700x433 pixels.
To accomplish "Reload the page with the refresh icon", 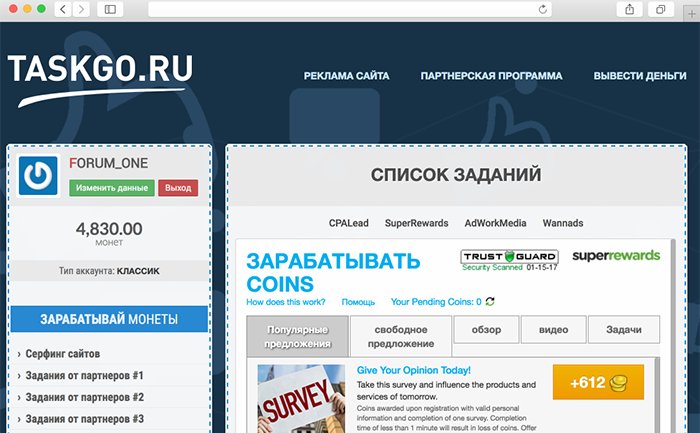I will [x=542, y=9].
